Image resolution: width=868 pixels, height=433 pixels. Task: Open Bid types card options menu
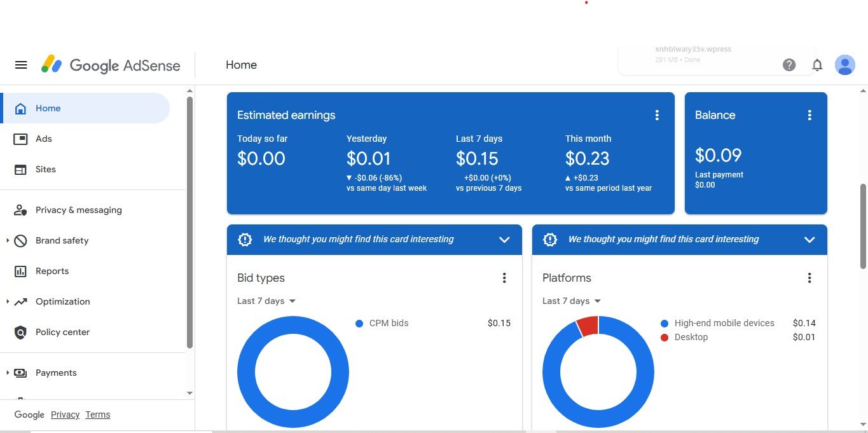(x=504, y=278)
